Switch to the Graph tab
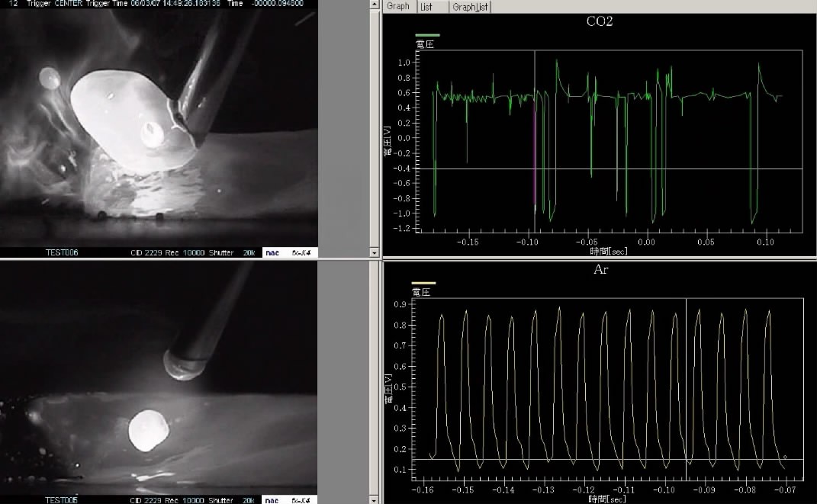The width and height of the screenshot is (817, 504). 398,6
